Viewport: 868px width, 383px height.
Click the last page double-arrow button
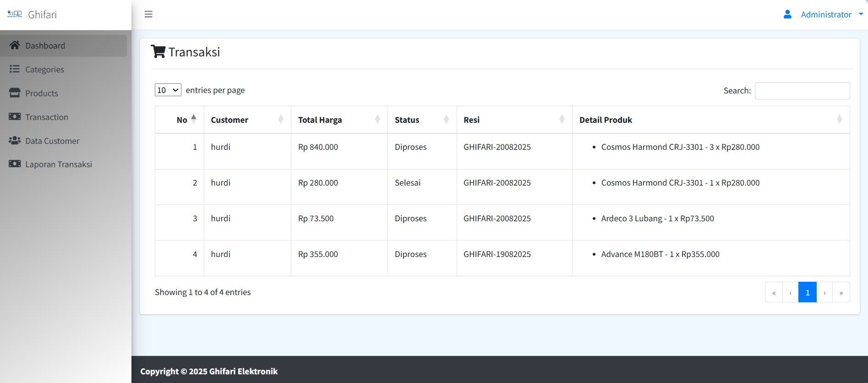[841, 292]
